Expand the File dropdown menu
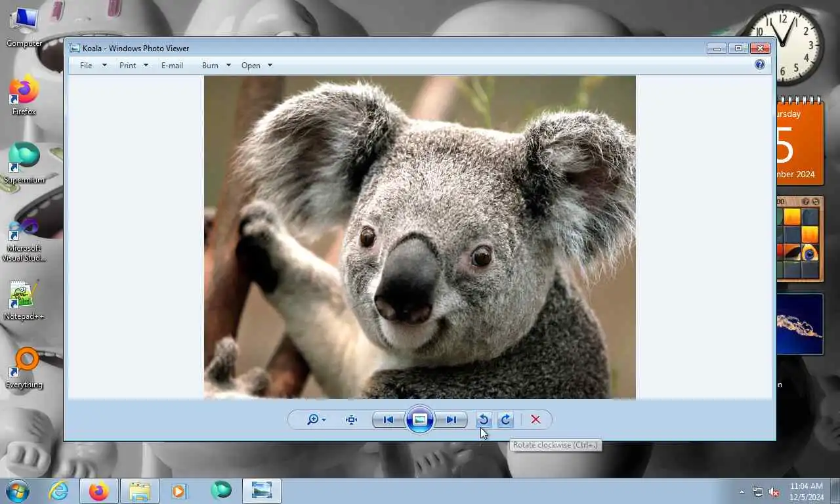 coord(93,66)
